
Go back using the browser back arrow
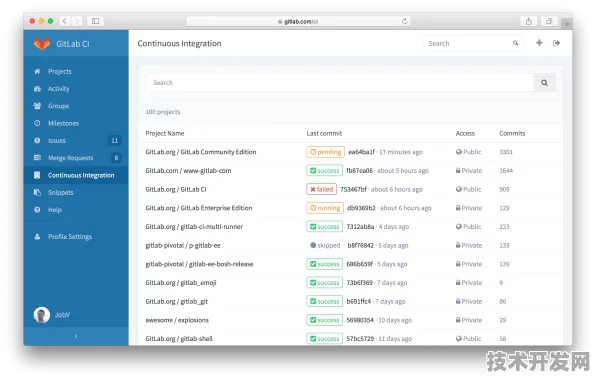[x=65, y=21]
